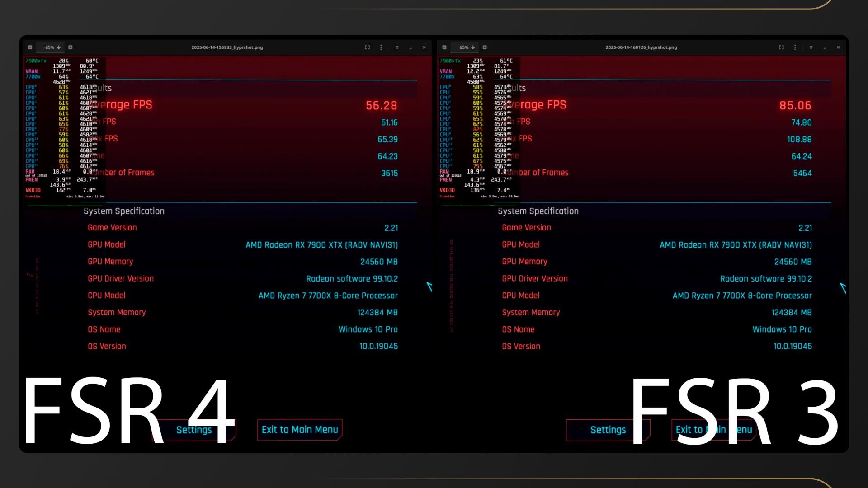Toggle fullscreen in the left viewer window
This screenshot has width=868, height=488.
tap(367, 47)
